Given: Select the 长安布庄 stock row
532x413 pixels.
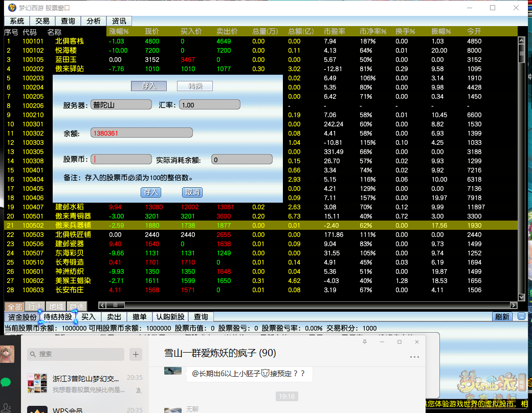Looking at the screenshot, I should tap(260, 290).
